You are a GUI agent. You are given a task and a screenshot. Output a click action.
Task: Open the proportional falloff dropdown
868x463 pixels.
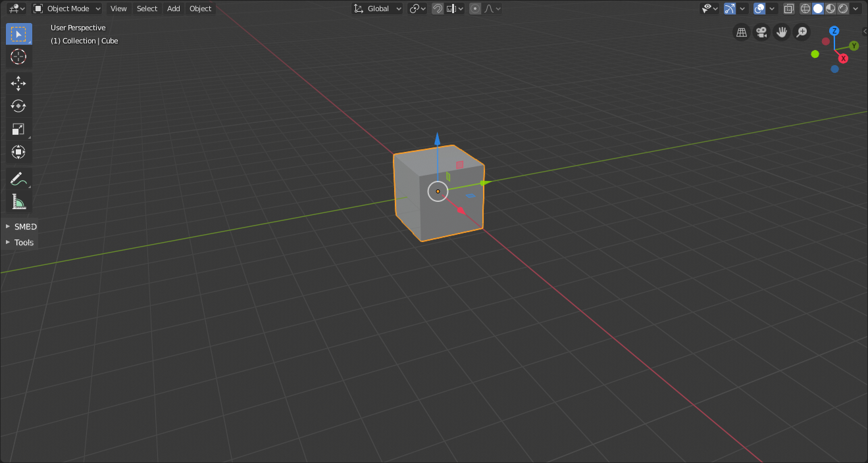click(493, 9)
